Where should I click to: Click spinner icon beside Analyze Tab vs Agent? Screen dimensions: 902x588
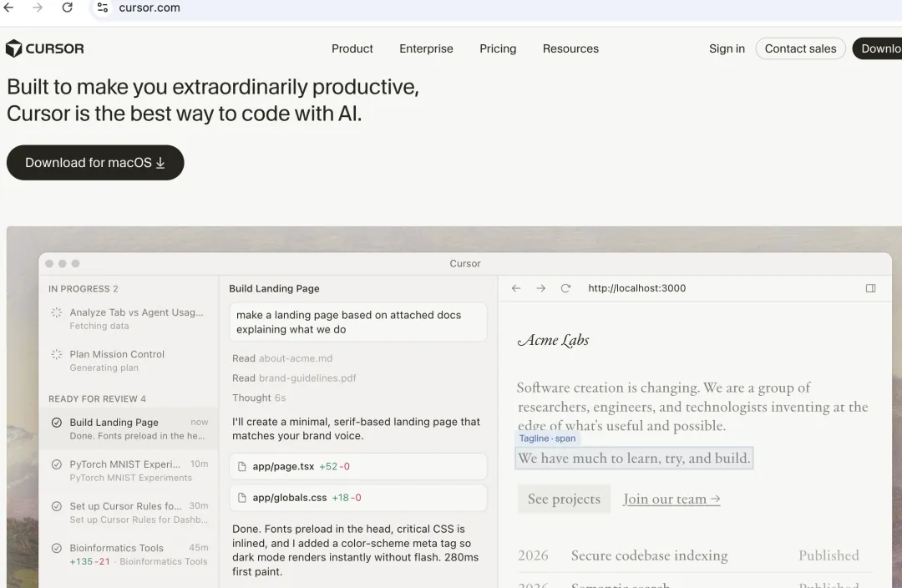tap(57, 312)
